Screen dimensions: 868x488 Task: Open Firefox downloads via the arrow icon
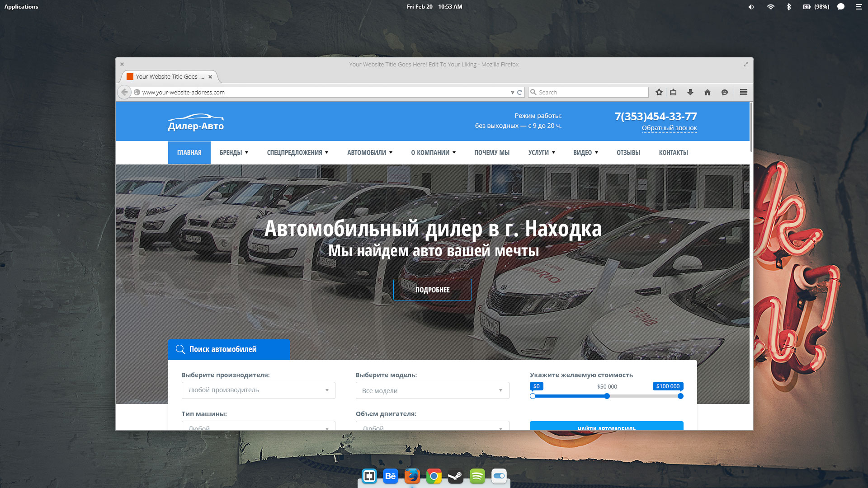[x=690, y=92]
